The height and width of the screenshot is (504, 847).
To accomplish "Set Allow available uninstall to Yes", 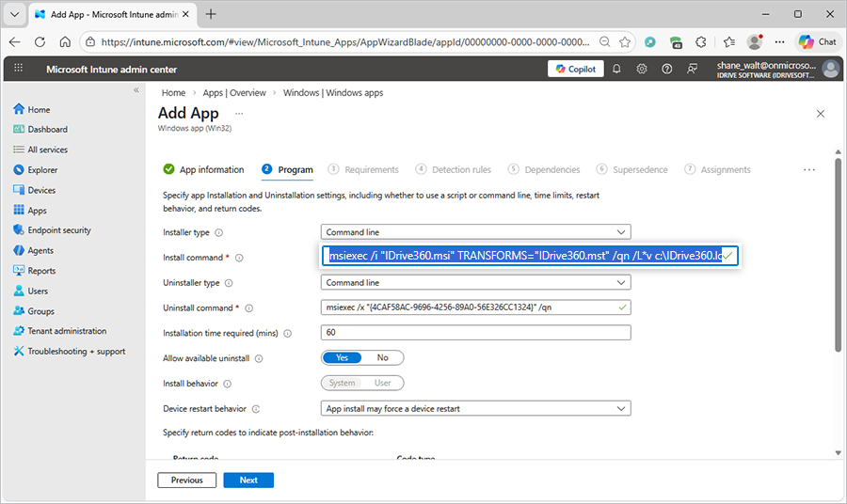I will point(343,357).
